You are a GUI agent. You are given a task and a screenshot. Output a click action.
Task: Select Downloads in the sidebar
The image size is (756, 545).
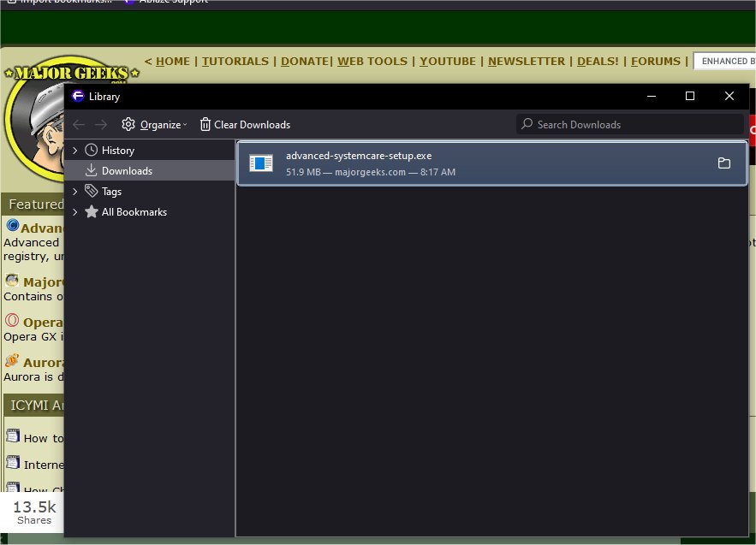150,170
